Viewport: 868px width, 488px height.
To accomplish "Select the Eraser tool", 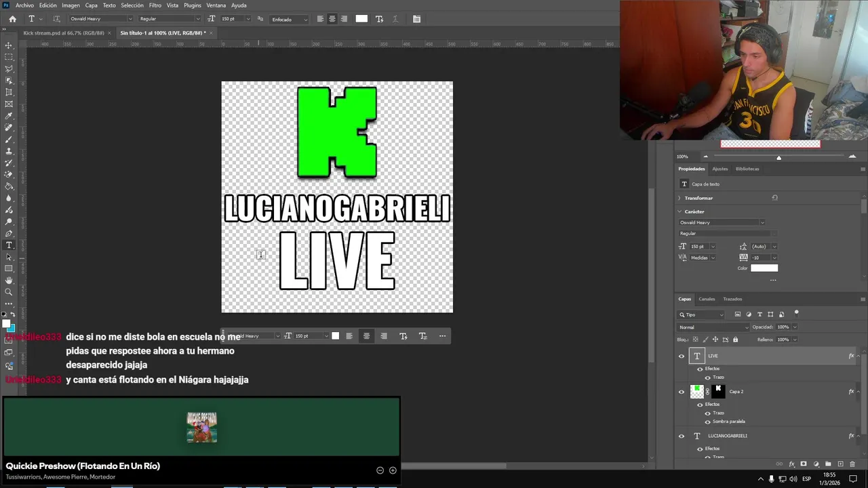I will click(9, 175).
